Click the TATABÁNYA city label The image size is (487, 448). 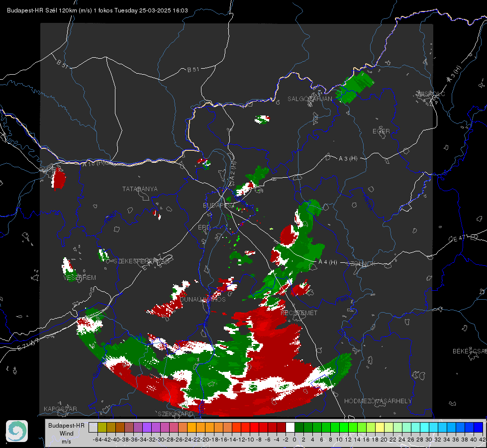[140, 189]
